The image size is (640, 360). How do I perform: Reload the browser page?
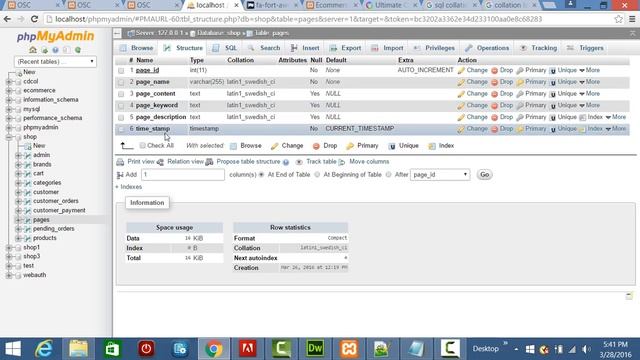point(34,19)
